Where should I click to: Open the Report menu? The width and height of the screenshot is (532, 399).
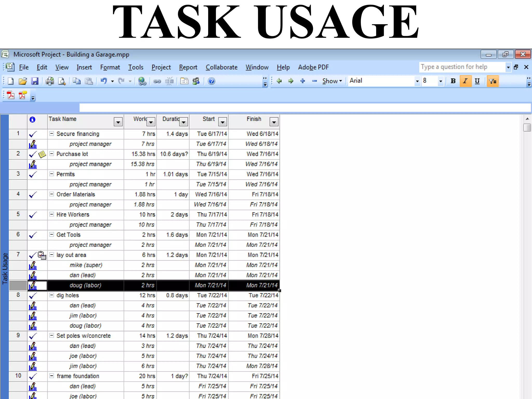[188, 67]
